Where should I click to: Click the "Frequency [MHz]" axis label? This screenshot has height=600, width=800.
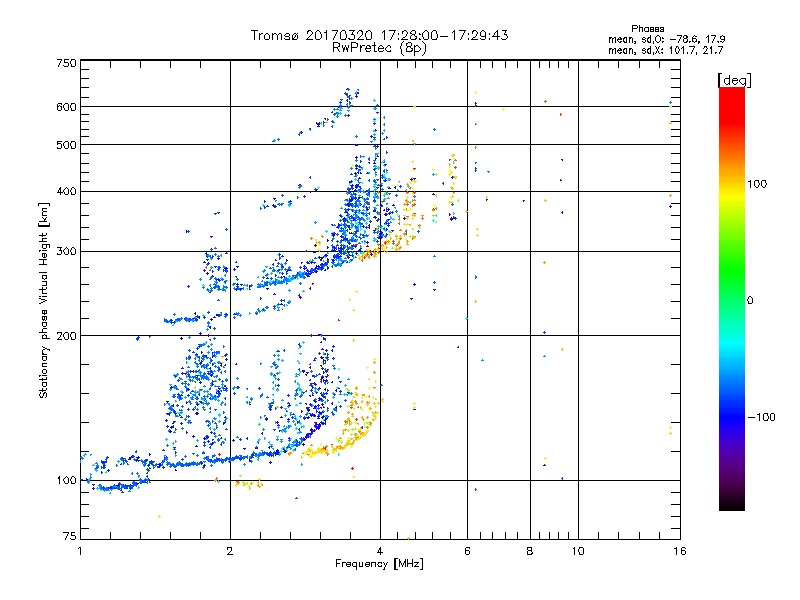click(379, 564)
